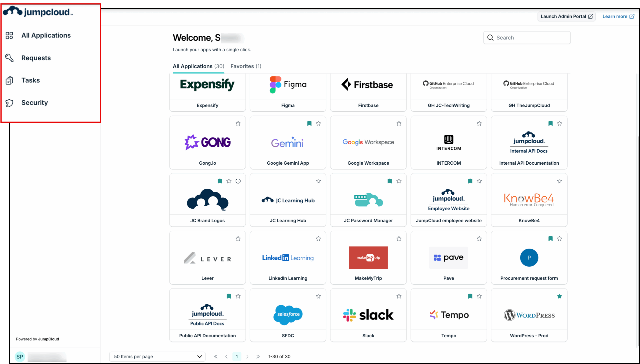Select the All Applications tab
The width and height of the screenshot is (640, 364).
coord(198,66)
